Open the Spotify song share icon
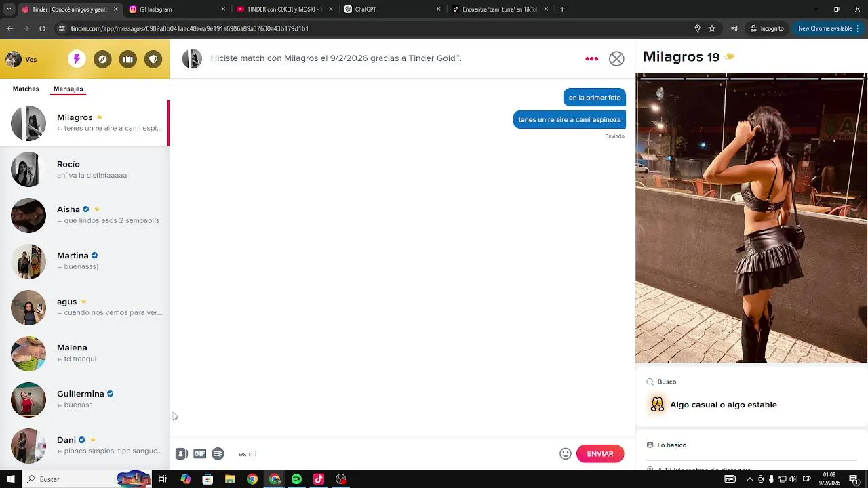Image resolution: width=868 pixels, height=488 pixels. coord(218,454)
